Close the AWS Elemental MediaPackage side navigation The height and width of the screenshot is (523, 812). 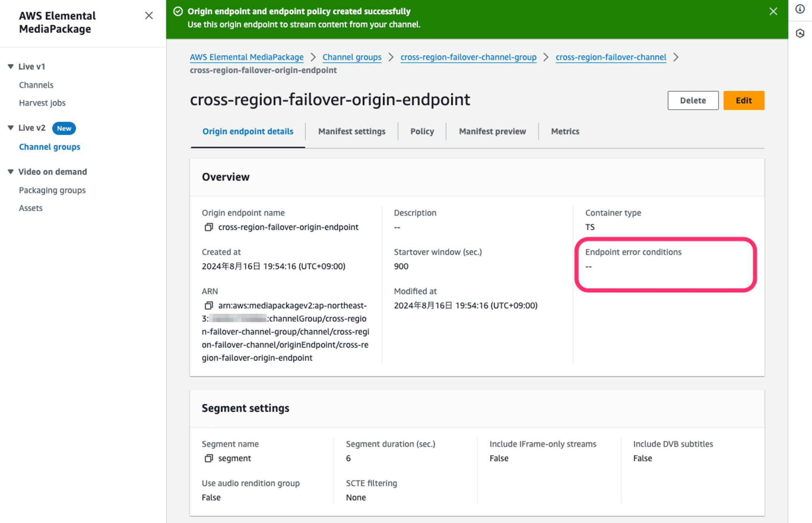[149, 15]
